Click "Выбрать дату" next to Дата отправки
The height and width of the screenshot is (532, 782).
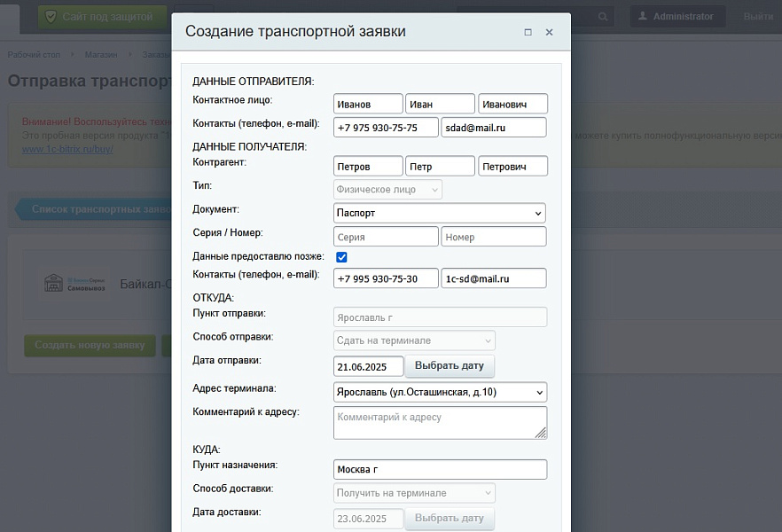tap(451, 366)
